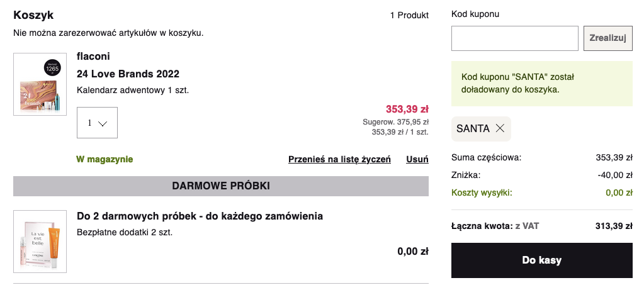Click the red 353,39 zł product price
The image size is (644, 290).
coord(407,109)
